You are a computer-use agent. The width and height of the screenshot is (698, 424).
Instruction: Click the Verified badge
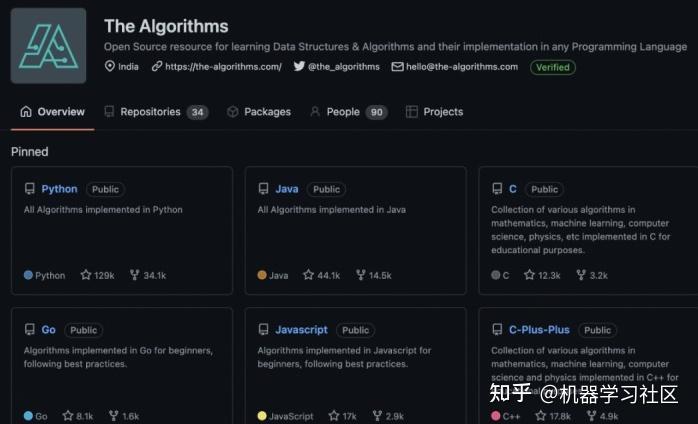pyautogui.click(x=552, y=67)
